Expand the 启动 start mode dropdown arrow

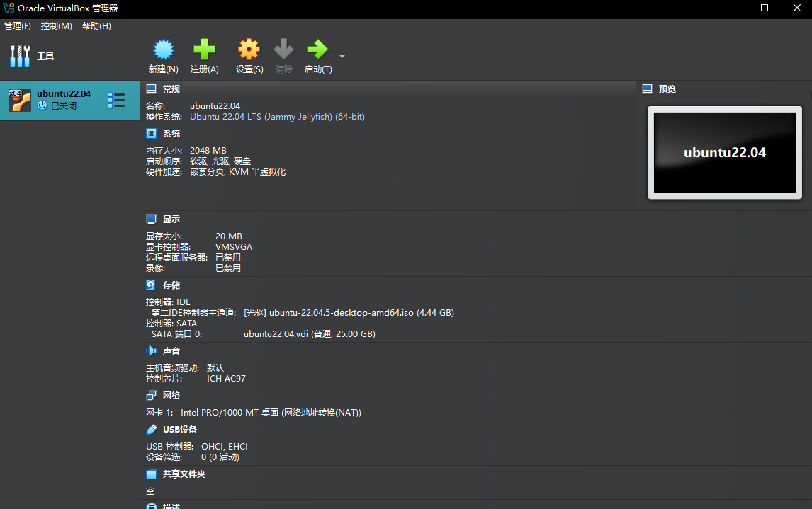point(342,57)
